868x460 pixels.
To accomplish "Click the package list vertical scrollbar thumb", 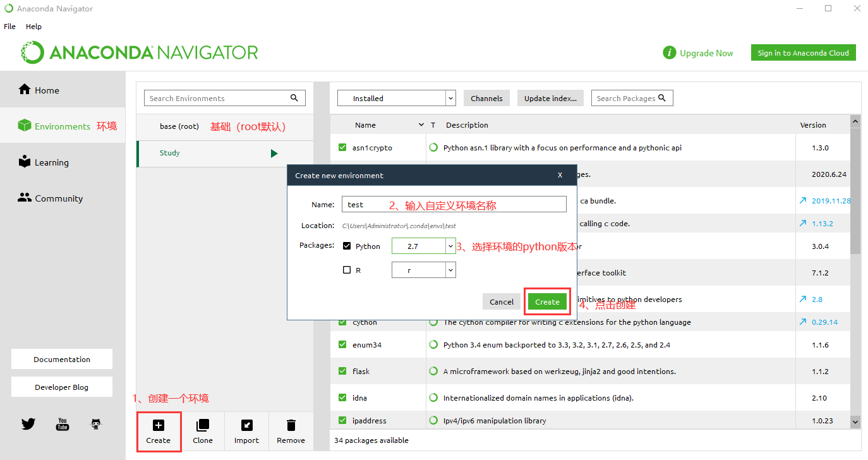I will point(855,191).
